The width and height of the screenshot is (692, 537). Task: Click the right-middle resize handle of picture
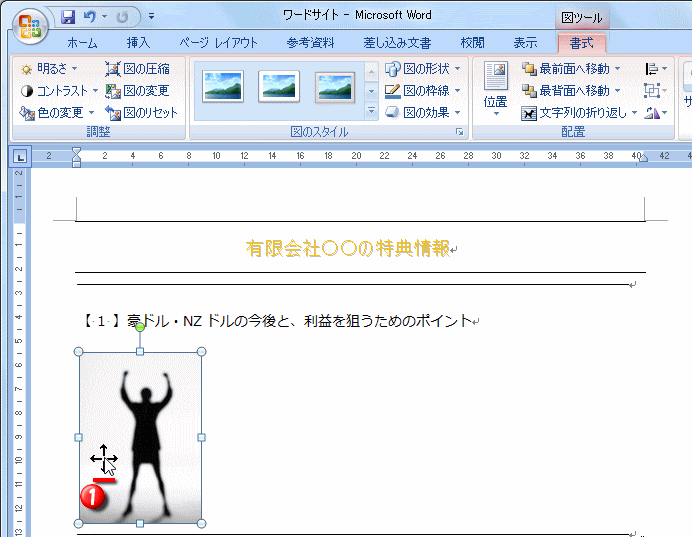(201, 437)
